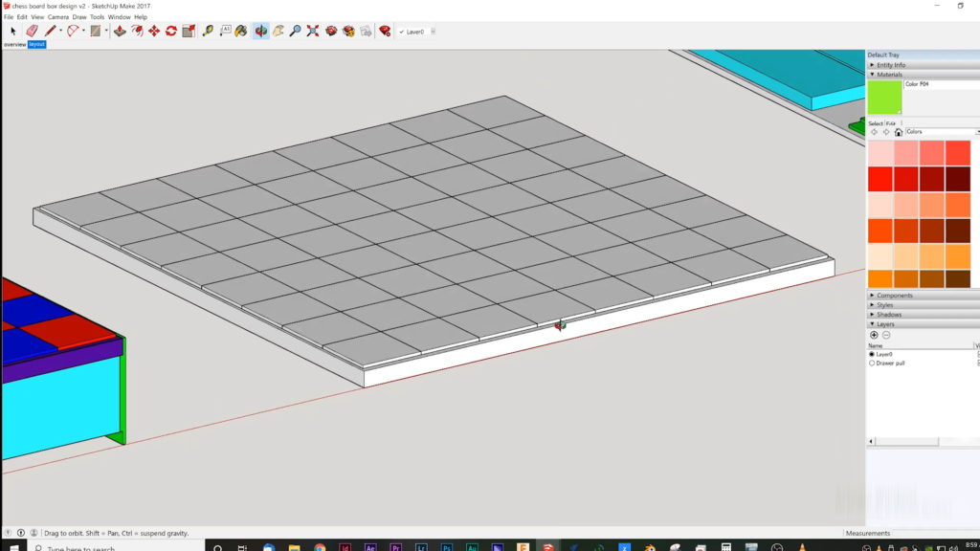This screenshot has width=980, height=551.
Task: Switch to the layout scene tab
Action: tap(37, 44)
